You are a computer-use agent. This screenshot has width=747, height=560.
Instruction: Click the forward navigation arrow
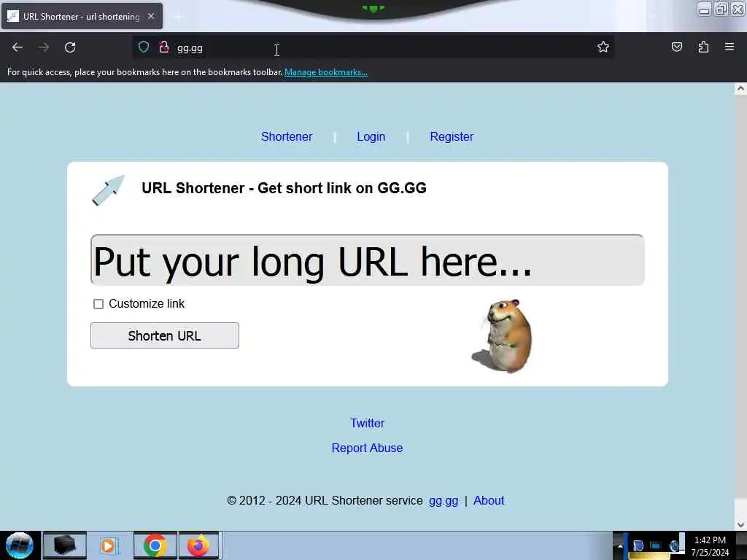[x=44, y=47]
